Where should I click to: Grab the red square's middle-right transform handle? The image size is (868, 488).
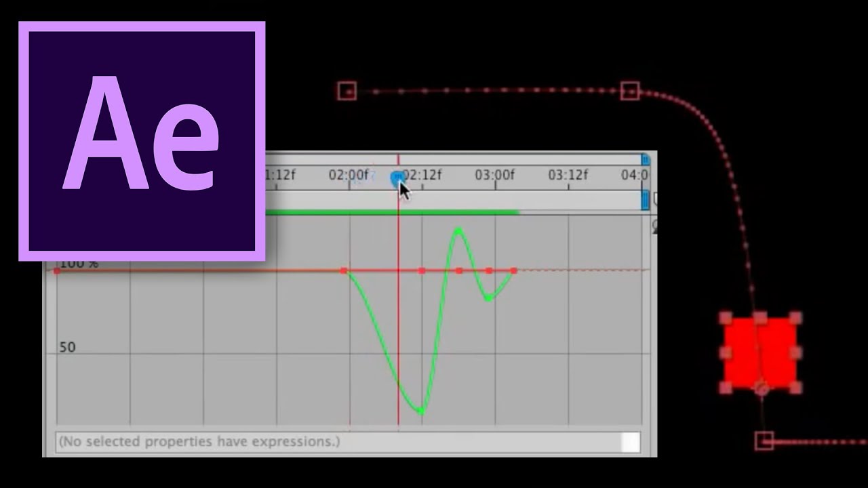coord(796,352)
